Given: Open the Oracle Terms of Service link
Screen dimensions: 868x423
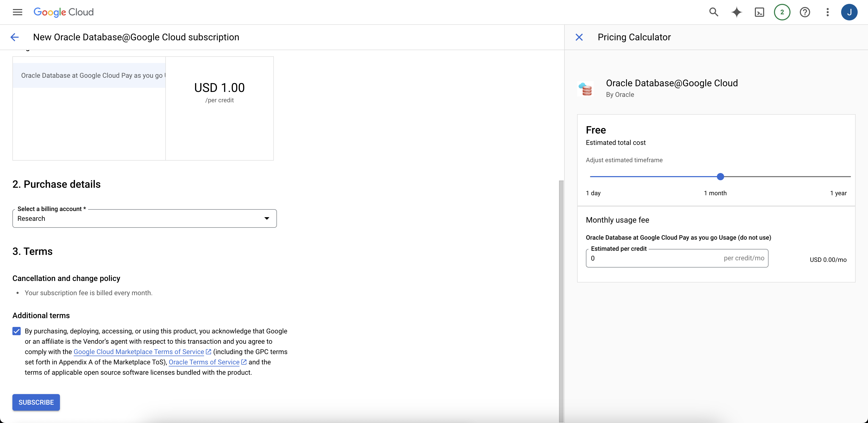Looking at the screenshot, I should [204, 362].
